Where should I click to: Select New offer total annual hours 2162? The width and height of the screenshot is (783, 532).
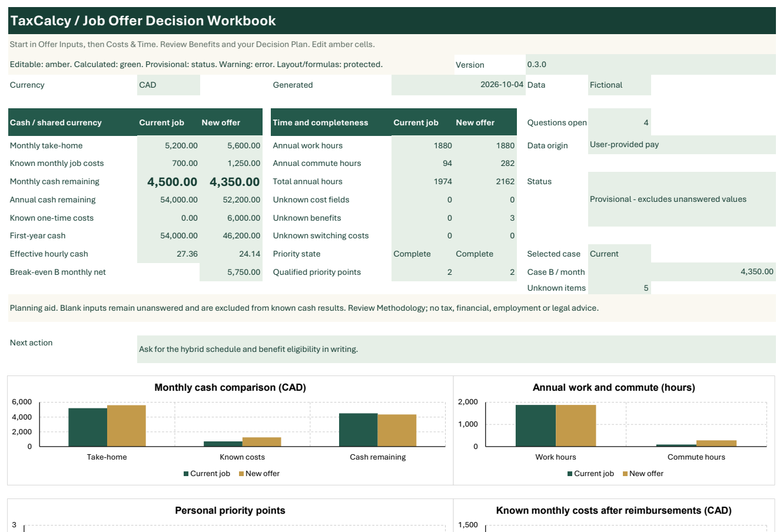click(x=485, y=181)
